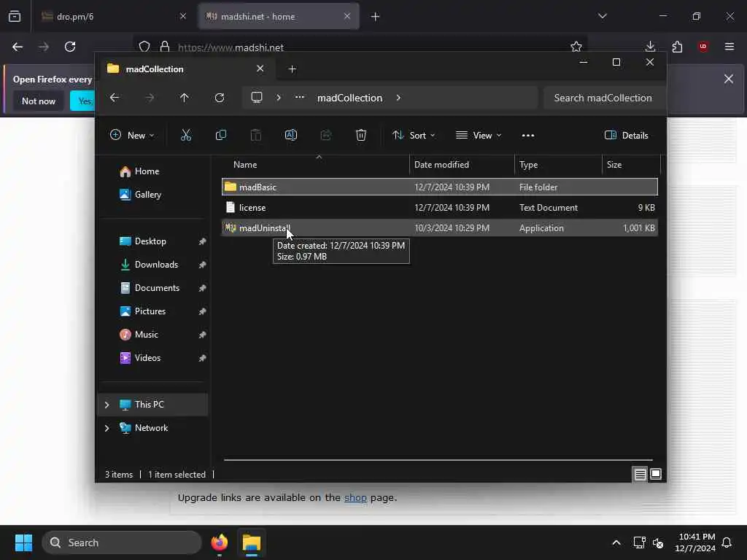Click the PC monitor icon in address bar

click(x=257, y=98)
